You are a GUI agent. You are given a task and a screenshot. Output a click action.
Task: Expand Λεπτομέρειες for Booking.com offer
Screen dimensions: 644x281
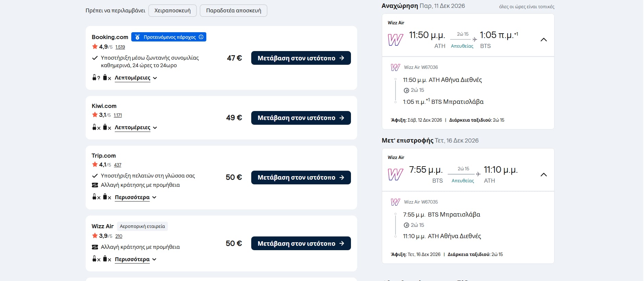(x=136, y=78)
